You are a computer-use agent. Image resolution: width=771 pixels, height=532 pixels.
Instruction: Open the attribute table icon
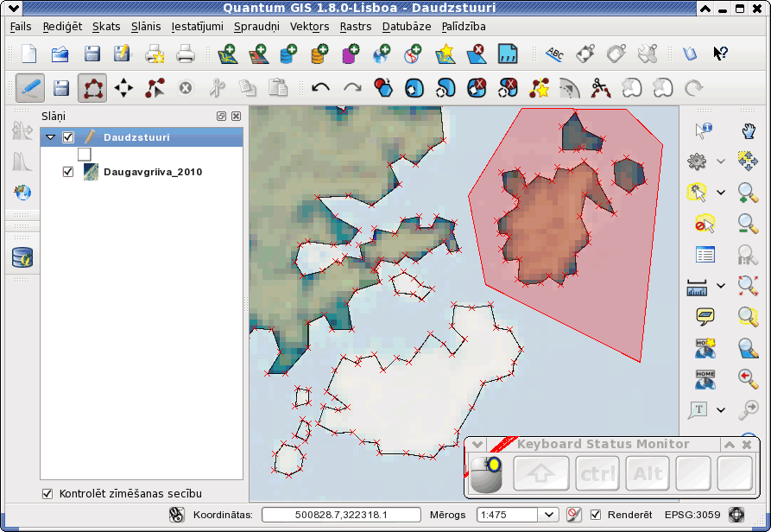(705, 255)
